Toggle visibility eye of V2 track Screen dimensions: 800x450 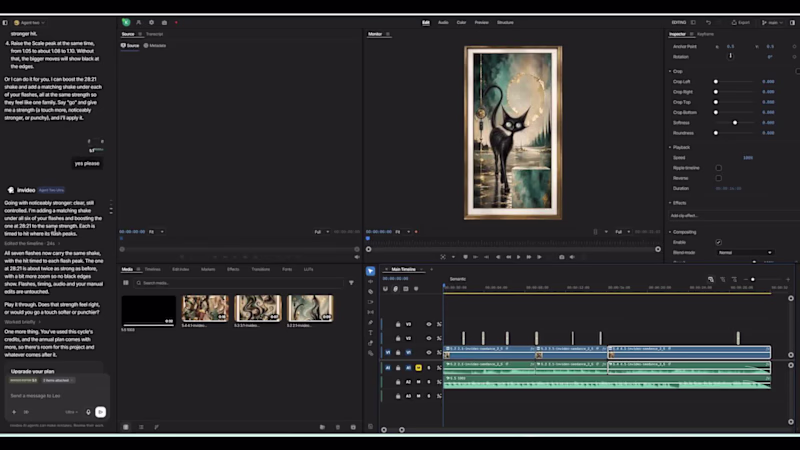click(429, 338)
